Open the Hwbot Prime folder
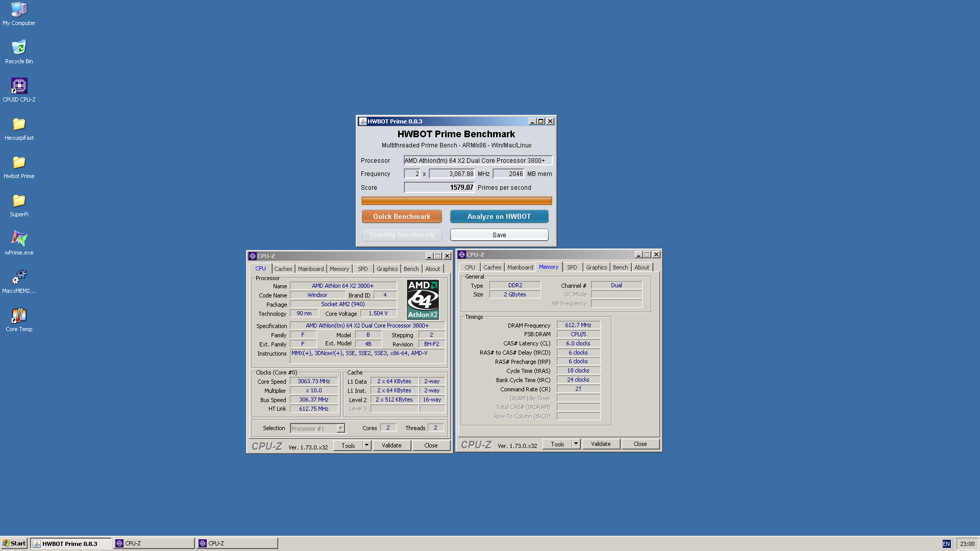This screenshot has width=980, height=551. pyautogui.click(x=19, y=167)
